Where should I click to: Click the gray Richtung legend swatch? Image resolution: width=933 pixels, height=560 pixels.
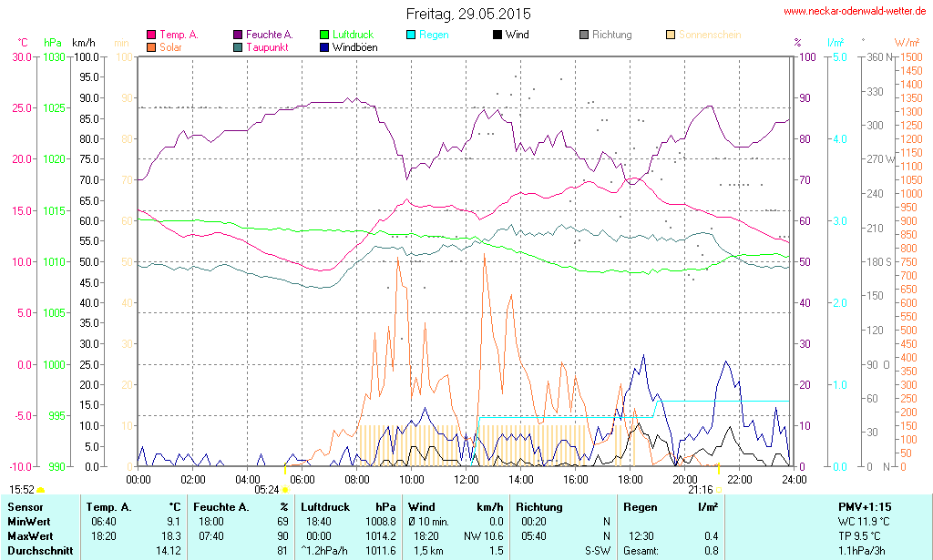tap(584, 36)
